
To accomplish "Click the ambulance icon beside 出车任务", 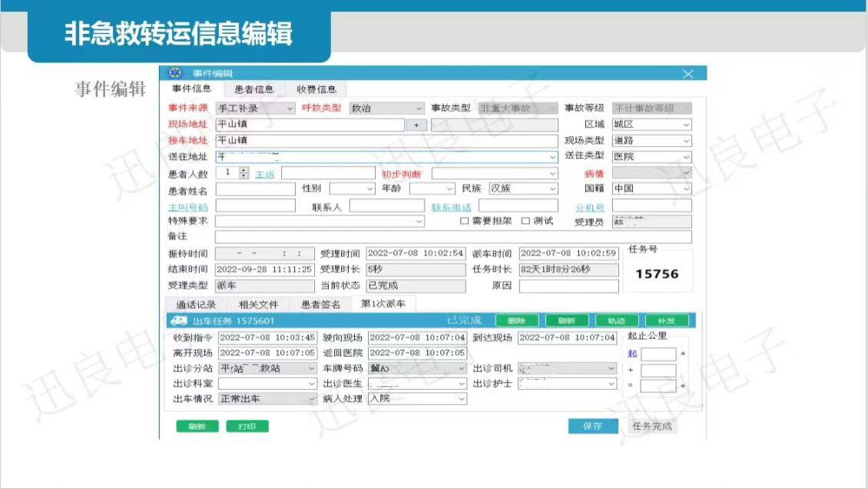I will [177, 321].
